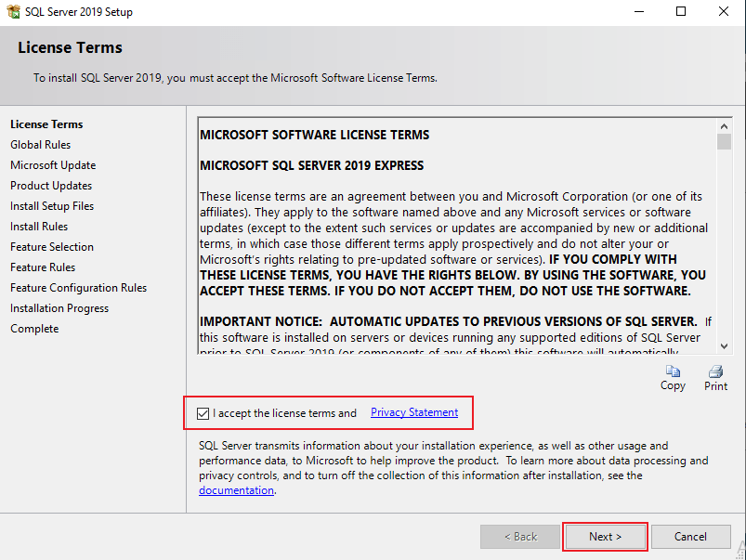This screenshot has width=746, height=560.
Task: Select Microsoft Update step in sidebar
Action: click(53, 165)
